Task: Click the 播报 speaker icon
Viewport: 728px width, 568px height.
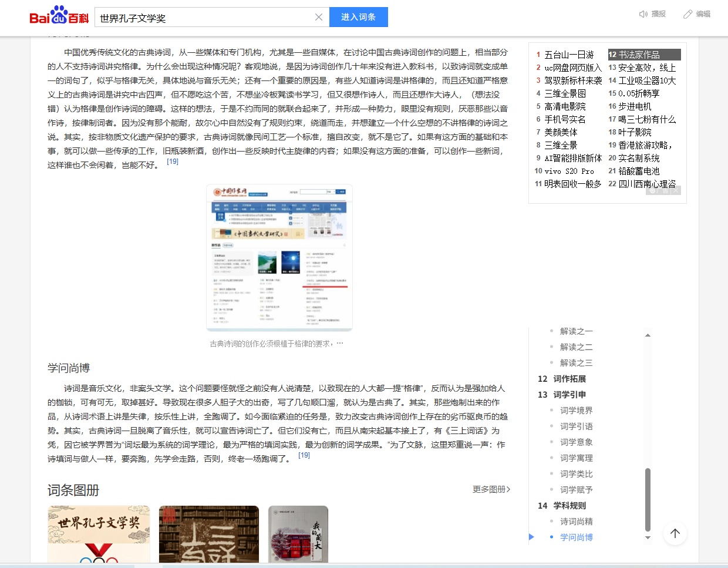Action: tap(643, 14)
